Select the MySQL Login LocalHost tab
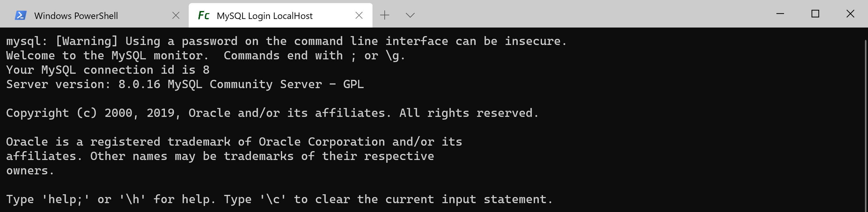This screenshot has height=212, width=868. click(x=264, y=16)
